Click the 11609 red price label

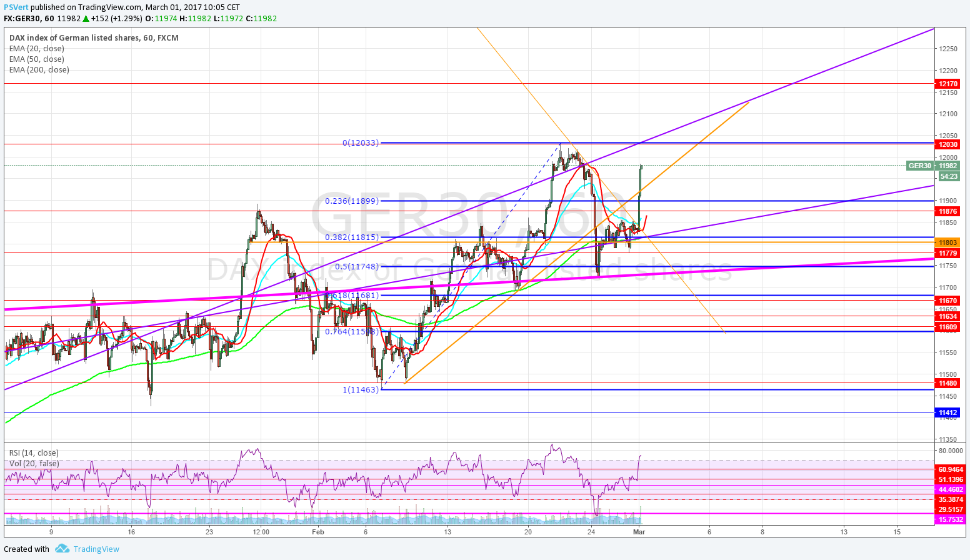tap(947, 327)
